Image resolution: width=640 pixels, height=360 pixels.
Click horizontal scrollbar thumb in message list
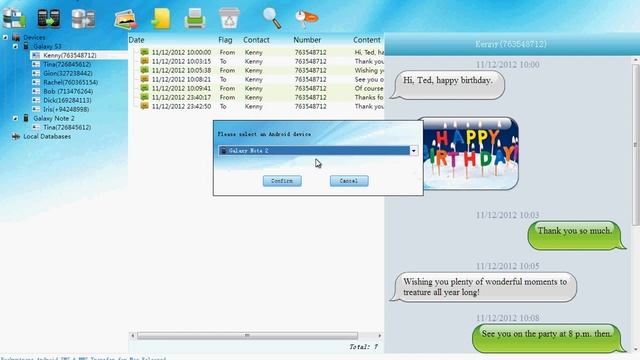click(x=247, y=336)
